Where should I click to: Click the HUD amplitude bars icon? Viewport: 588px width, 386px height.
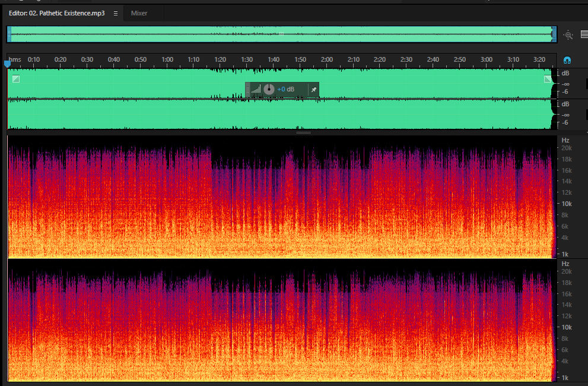point(256,89)
